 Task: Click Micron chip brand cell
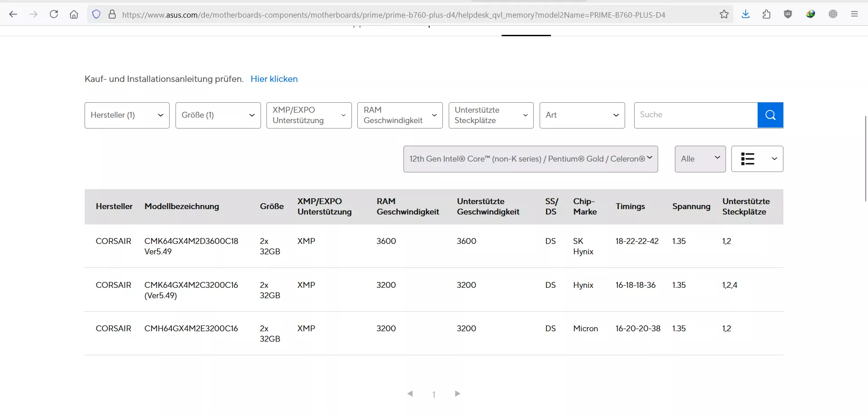click(585, 329)
